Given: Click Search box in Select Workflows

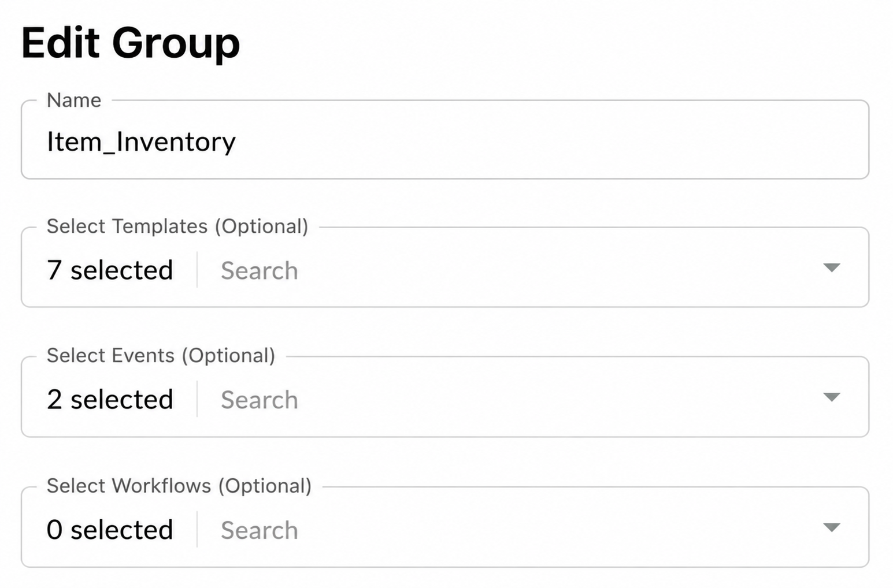Looking at the screenshot, I should (x=509, y=530).
